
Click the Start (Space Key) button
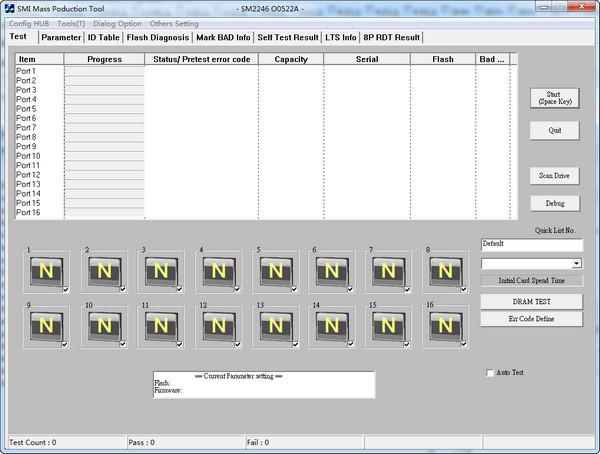(x=555, y=98)
